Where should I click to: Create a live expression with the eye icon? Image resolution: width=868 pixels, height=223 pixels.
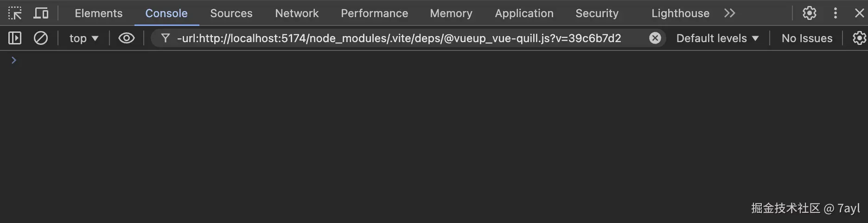point(126,38)
